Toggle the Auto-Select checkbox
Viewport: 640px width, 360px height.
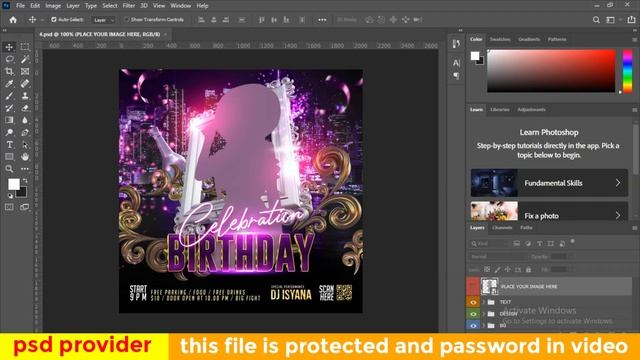[x=53, y=20]
